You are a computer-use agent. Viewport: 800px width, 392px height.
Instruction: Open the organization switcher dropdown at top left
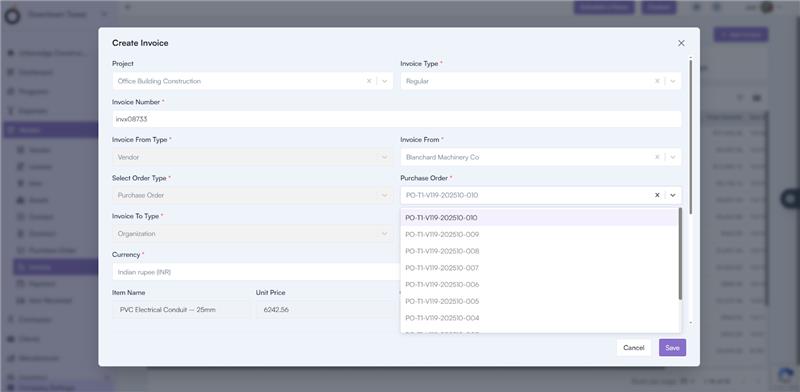68,14
